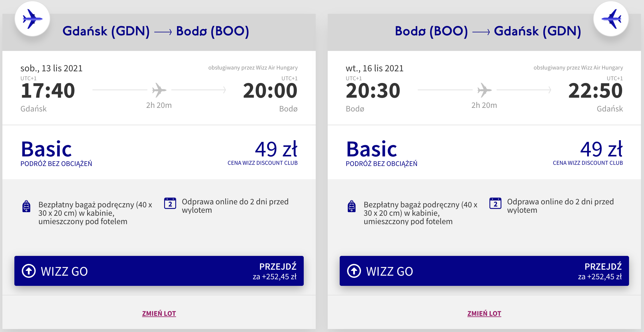Open ZMIEŃ LOT link for Bodø–Gdańsk flight

click(x=484, y=313)
